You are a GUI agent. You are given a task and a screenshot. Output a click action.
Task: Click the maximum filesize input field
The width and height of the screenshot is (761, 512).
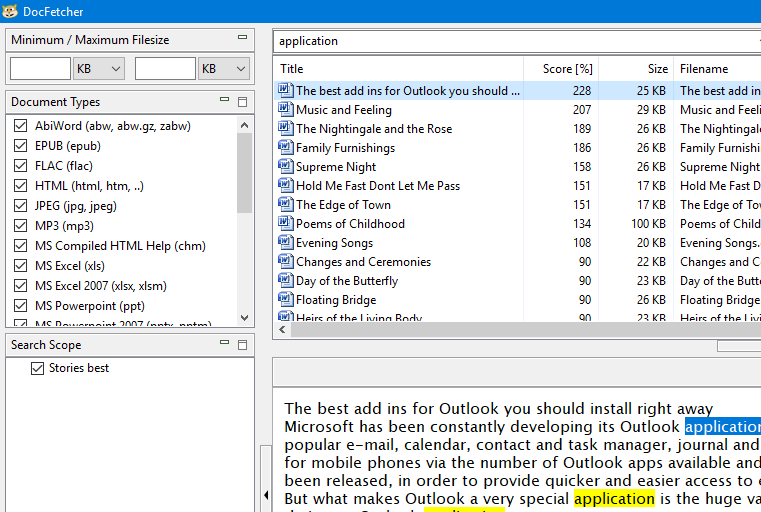tap(165, 68)
